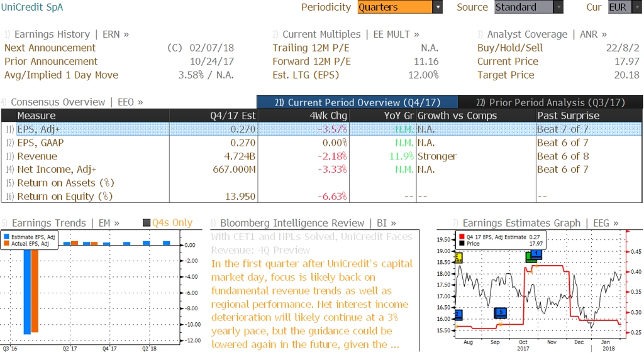Click the Target Price value 20.18
Screen dimensions: 644x353
point(627,75)
